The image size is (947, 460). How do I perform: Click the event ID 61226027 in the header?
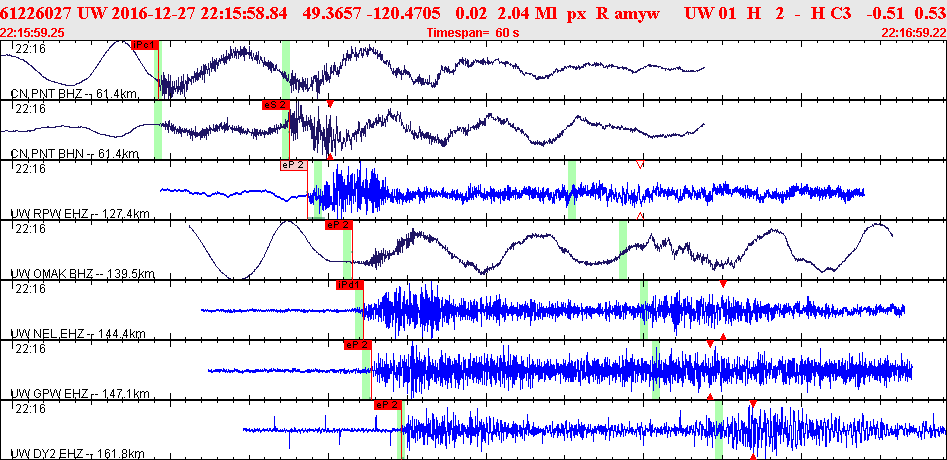(x=37, y=13)
